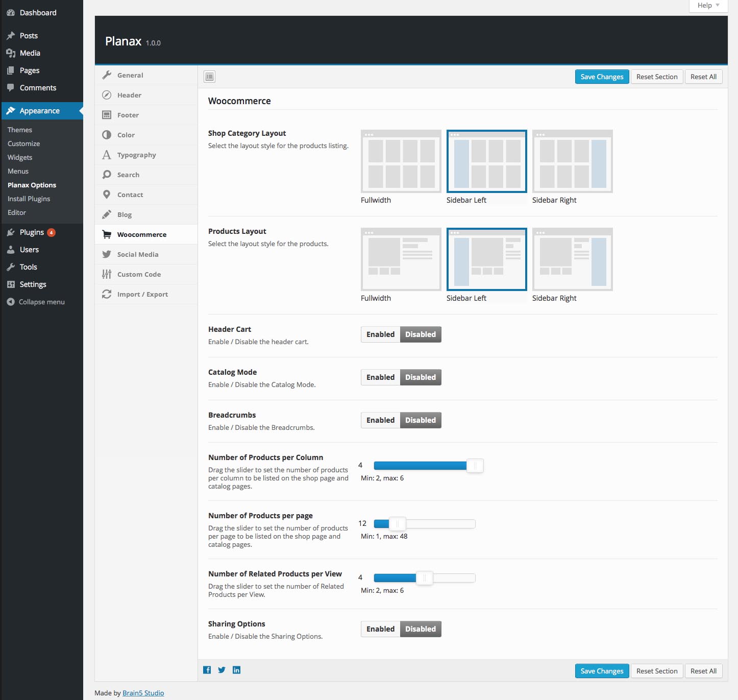Click the Twitter icon in footer
The width and height of the screenshot is (738, 700).
click(222, 670)
